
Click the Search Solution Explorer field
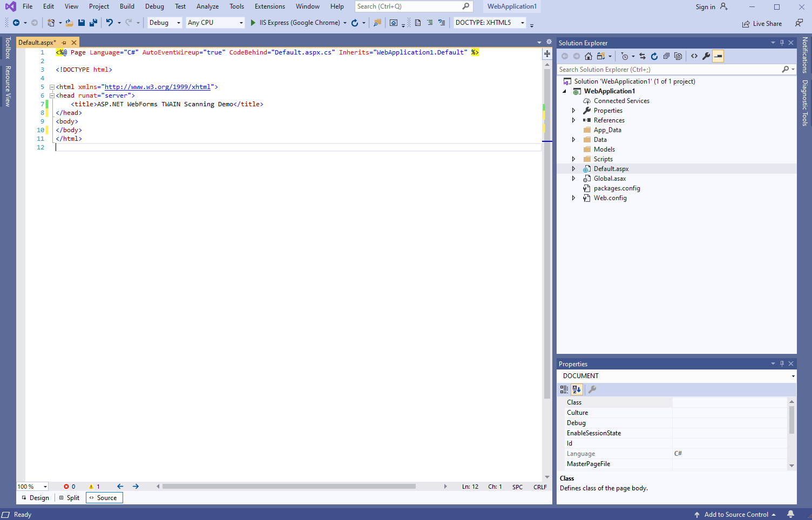click(668, 70)
